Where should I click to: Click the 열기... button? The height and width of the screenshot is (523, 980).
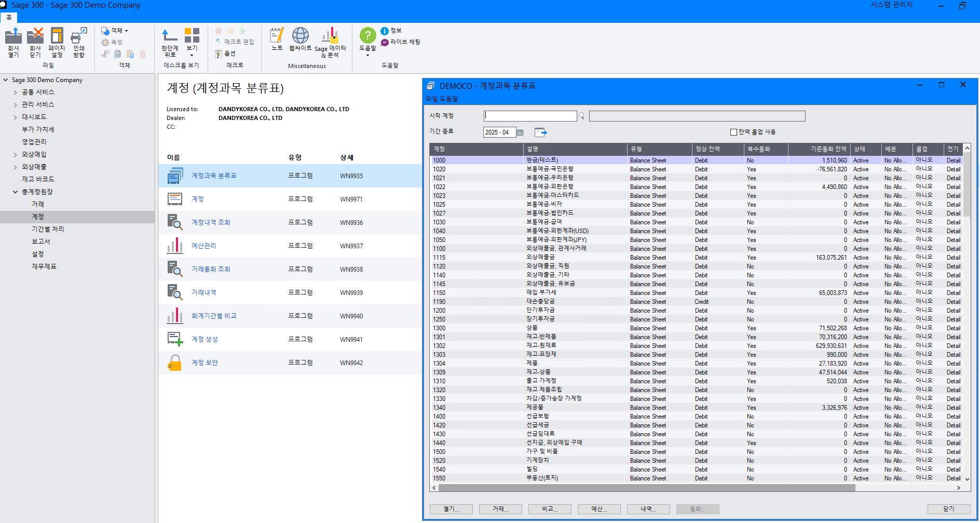451,509
